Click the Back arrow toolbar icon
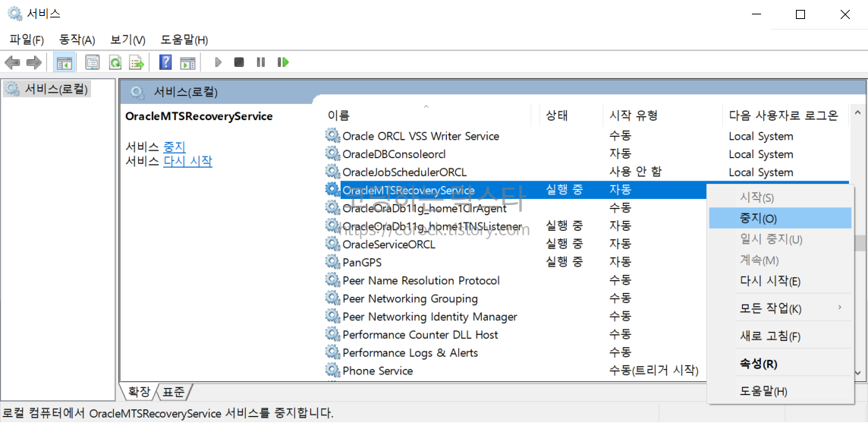 click(12, 62)
